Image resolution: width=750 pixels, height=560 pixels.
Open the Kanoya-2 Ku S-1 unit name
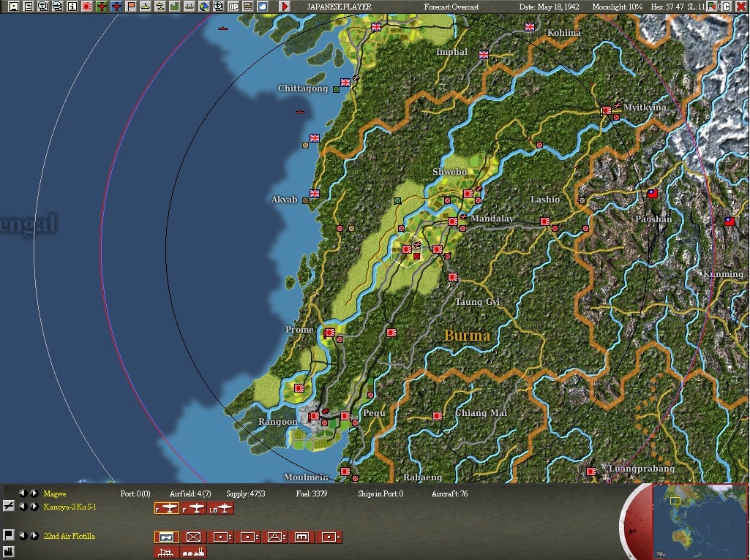point(70,507)
